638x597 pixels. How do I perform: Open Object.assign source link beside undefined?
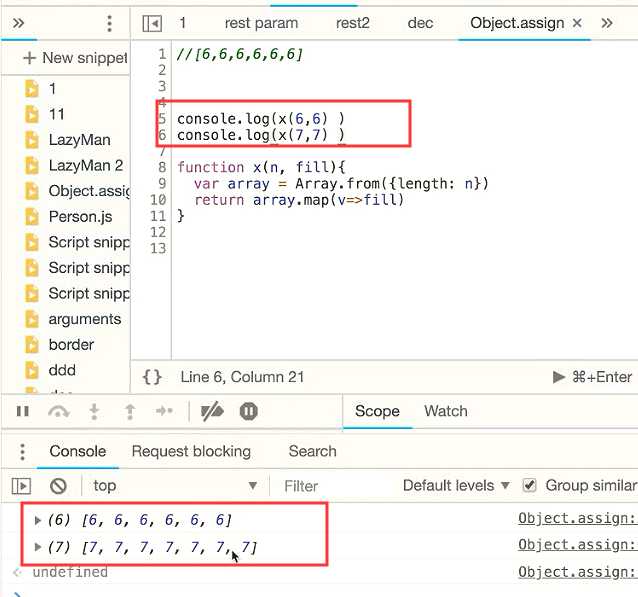tap(577, 572)
